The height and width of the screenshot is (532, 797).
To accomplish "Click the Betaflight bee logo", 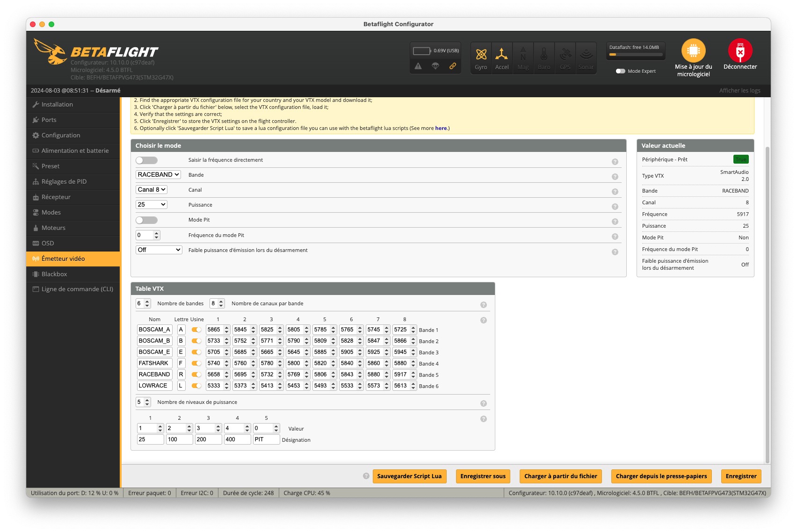I will click(50, 51).
